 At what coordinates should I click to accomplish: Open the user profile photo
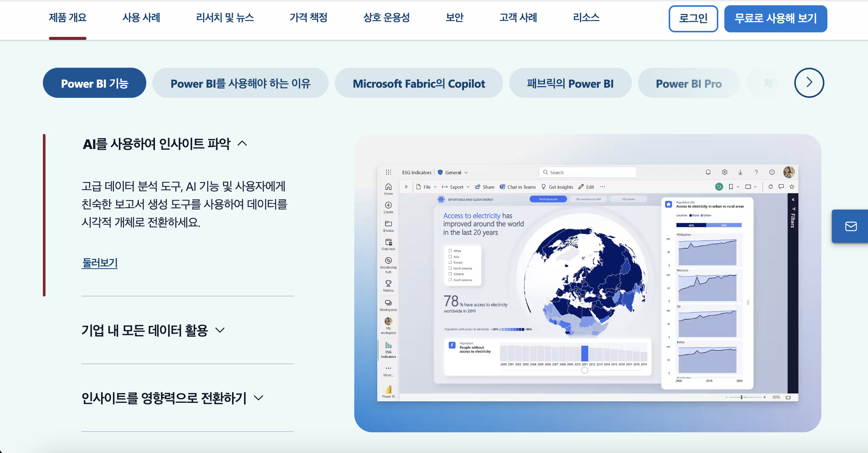point(789,172)
